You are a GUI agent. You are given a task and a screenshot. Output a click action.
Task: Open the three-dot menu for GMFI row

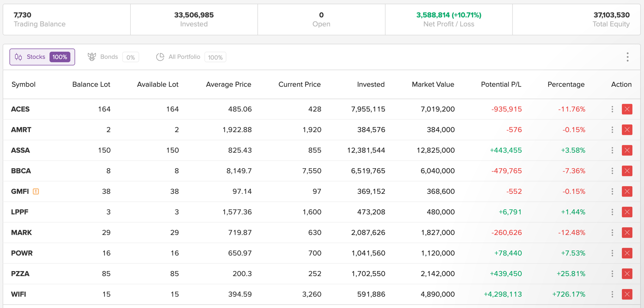click(612, 191)
